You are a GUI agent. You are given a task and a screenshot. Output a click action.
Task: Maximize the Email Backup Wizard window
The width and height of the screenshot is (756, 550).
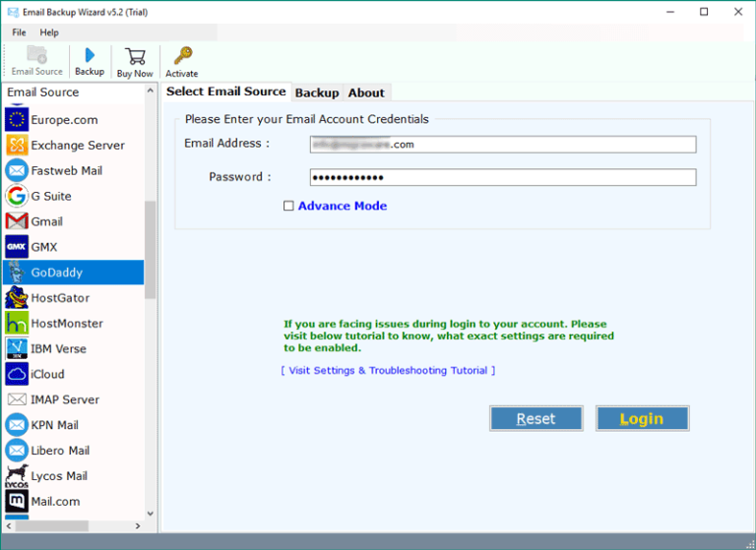point(704,12)
